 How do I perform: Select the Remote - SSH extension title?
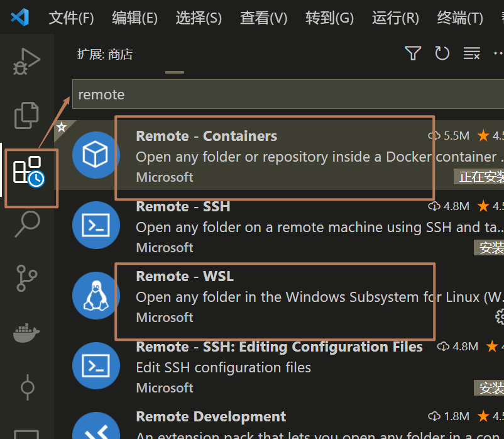tap(183, 206)
